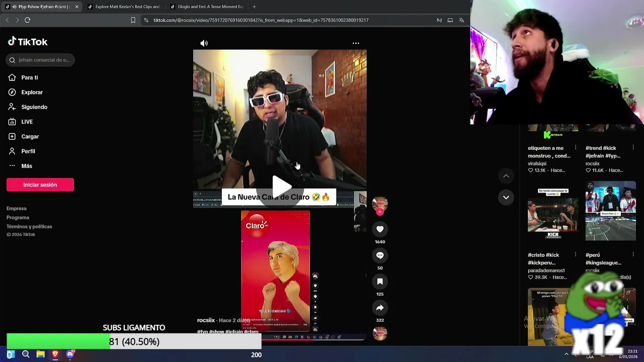Save the video with bookmark icon
Screen dimensions: 644x362
pyautogui.click(x=380, y=282)
